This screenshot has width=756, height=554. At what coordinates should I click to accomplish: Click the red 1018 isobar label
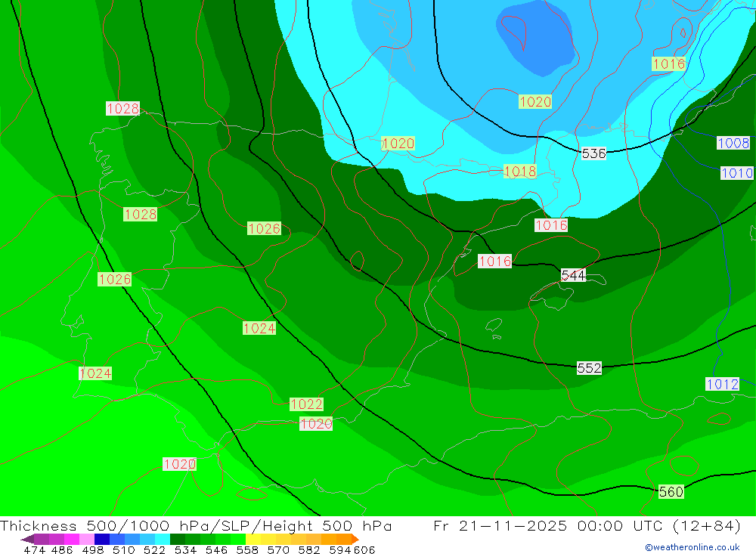520,171
